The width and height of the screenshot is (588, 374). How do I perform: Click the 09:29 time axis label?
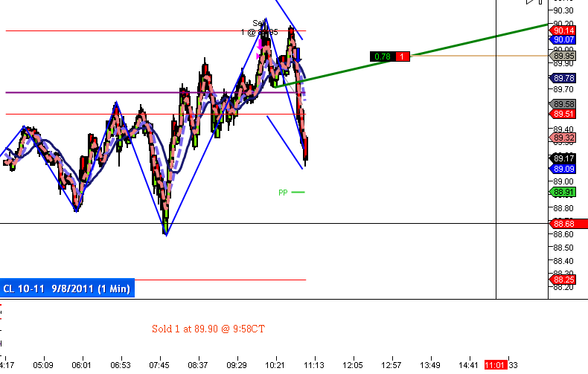click(x=237, y=365)
